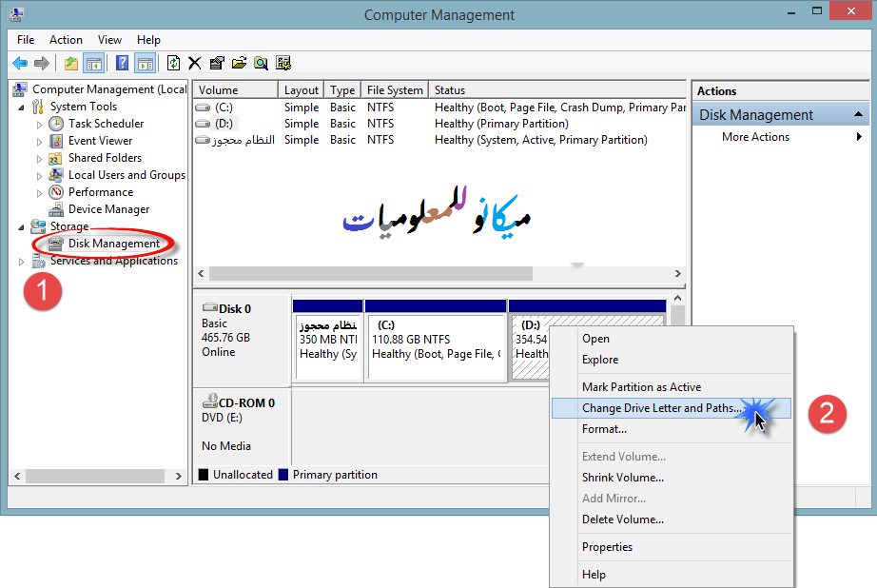Viewport: 877px width, 588px height.
Task: Open the File menu
Action: (26, 40)
